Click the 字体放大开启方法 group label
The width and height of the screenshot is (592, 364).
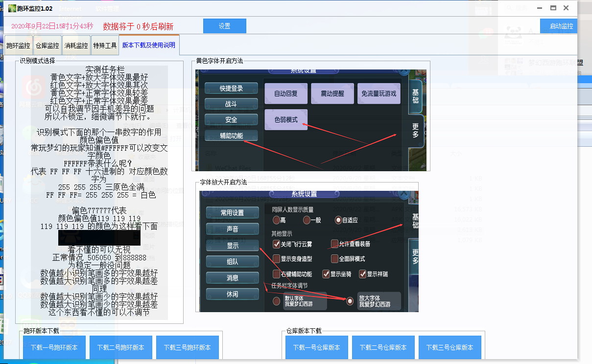pyautogui.click(x=223, y=182)
